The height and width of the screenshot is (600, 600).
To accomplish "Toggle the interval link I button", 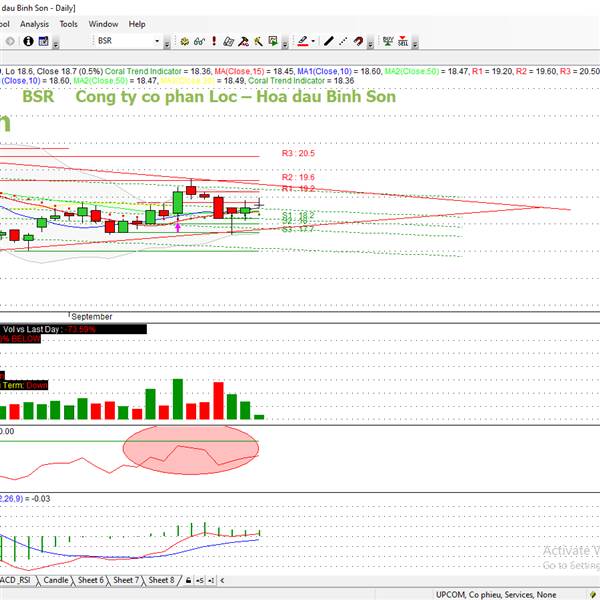I will tap(211, 580).
